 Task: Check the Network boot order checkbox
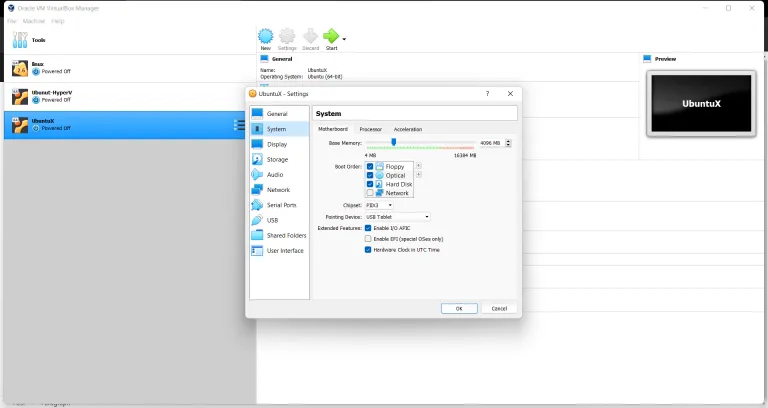point(370,193)
